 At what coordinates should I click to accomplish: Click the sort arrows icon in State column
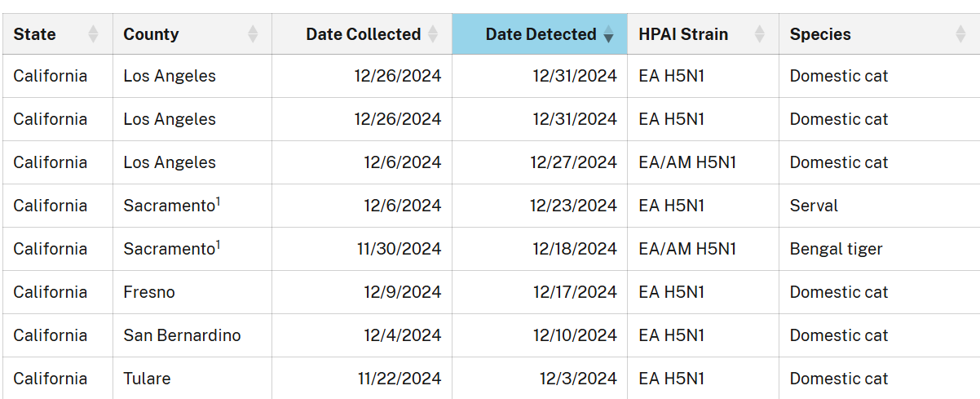(93, 34)
